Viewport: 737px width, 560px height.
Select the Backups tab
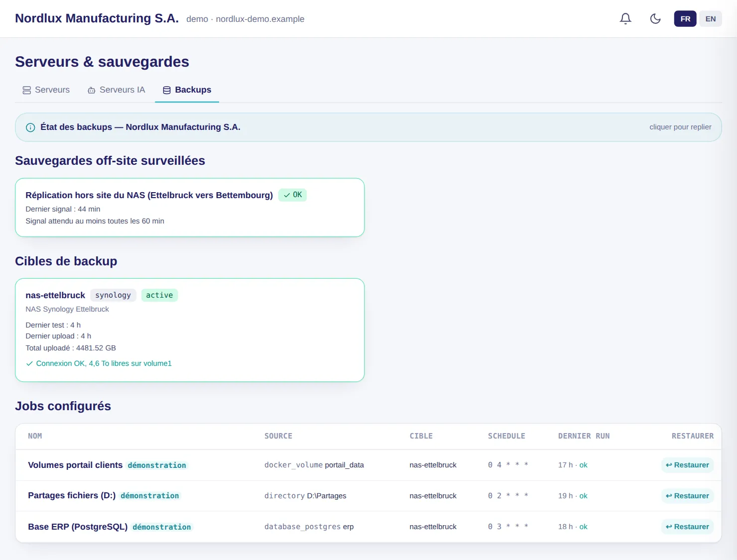pos(187,90)
